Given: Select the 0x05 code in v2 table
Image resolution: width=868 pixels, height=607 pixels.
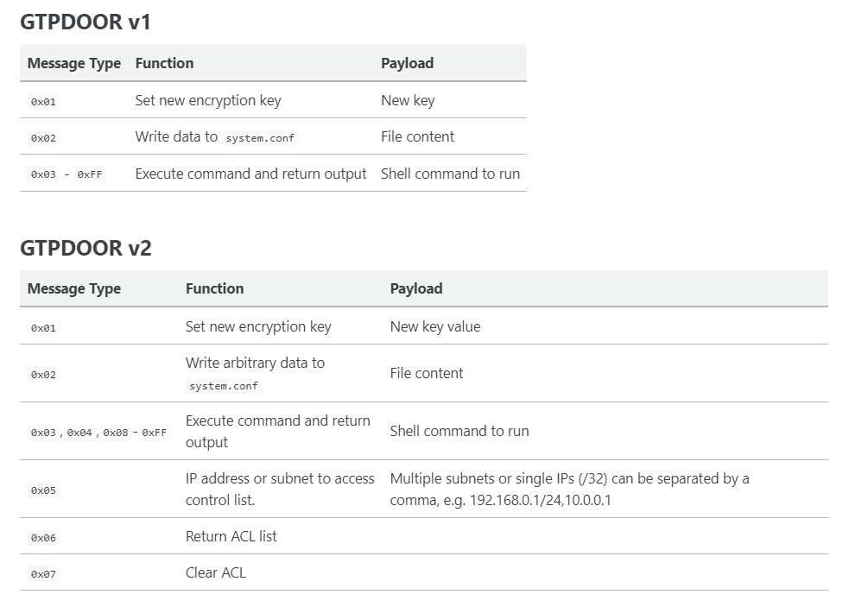Looking at the screenshot, I should 43,490.
